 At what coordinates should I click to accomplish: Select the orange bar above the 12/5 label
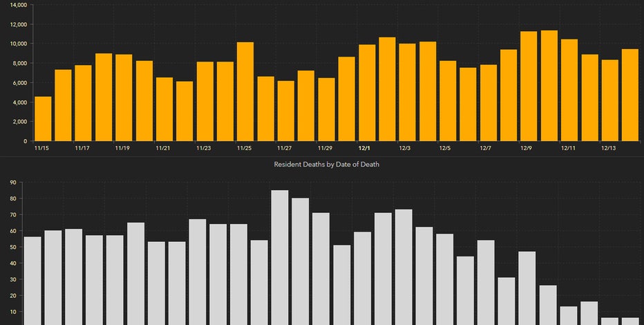point(448,101)
